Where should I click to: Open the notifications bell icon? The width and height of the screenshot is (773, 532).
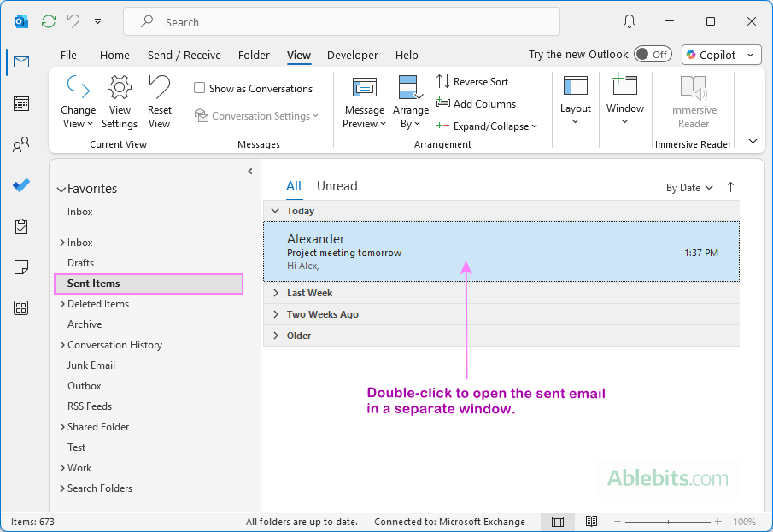(x=629, y=21)
